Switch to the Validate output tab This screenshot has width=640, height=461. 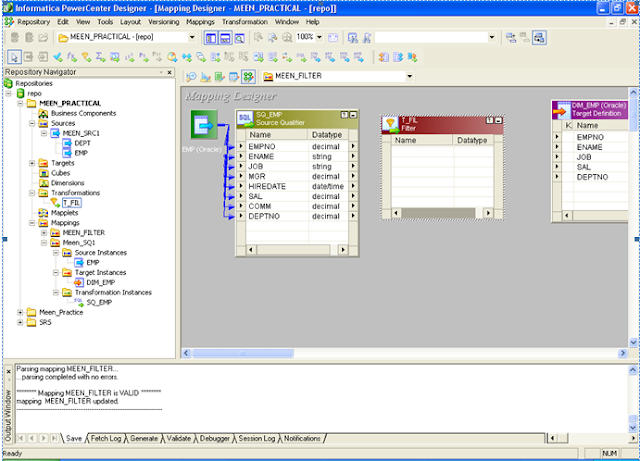[179, 439]
